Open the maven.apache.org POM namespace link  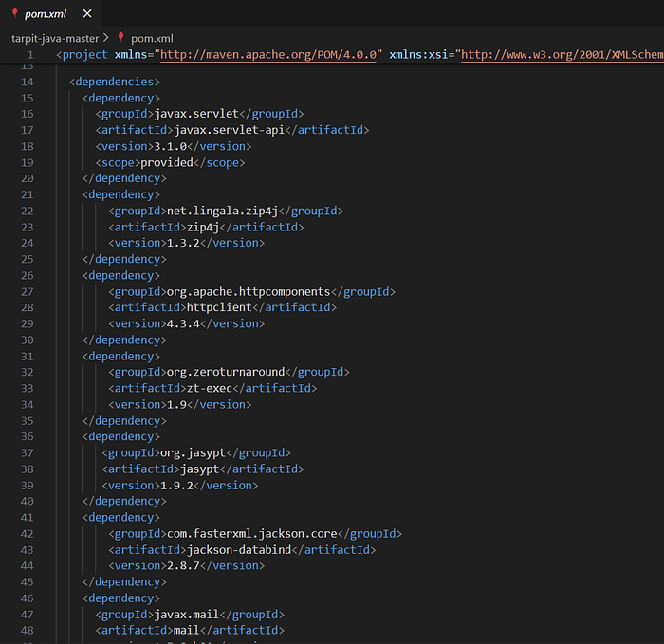268,55
